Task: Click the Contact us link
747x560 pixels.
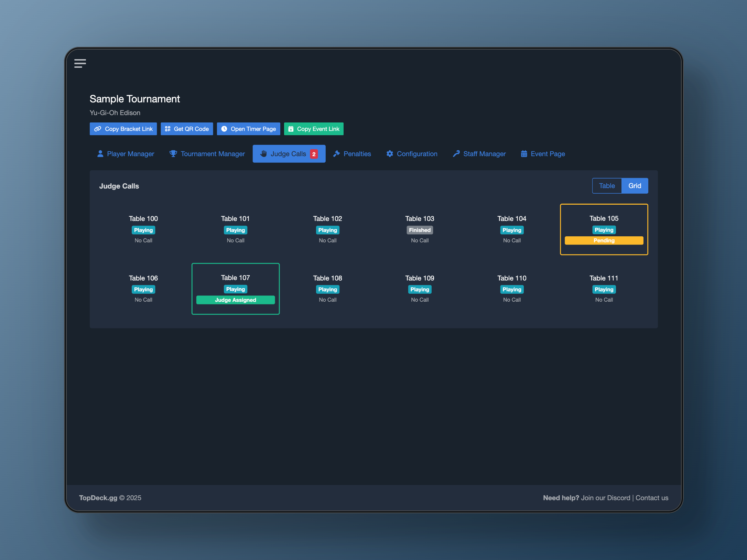Action: click(652, 498)
